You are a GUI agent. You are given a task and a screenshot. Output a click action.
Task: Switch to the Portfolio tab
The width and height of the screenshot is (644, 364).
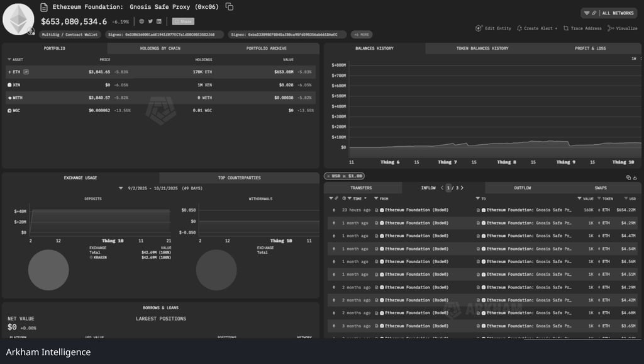pos(55,48)
